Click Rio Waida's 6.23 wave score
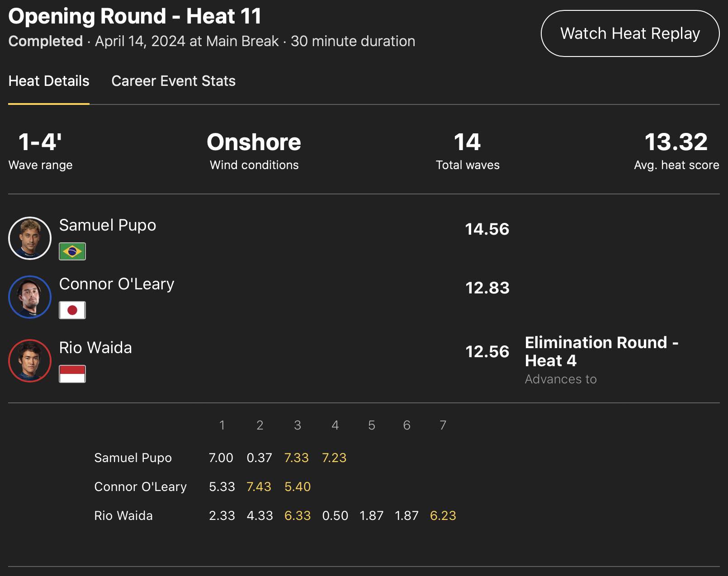728x576 pixels. click(x=443, y=515)
